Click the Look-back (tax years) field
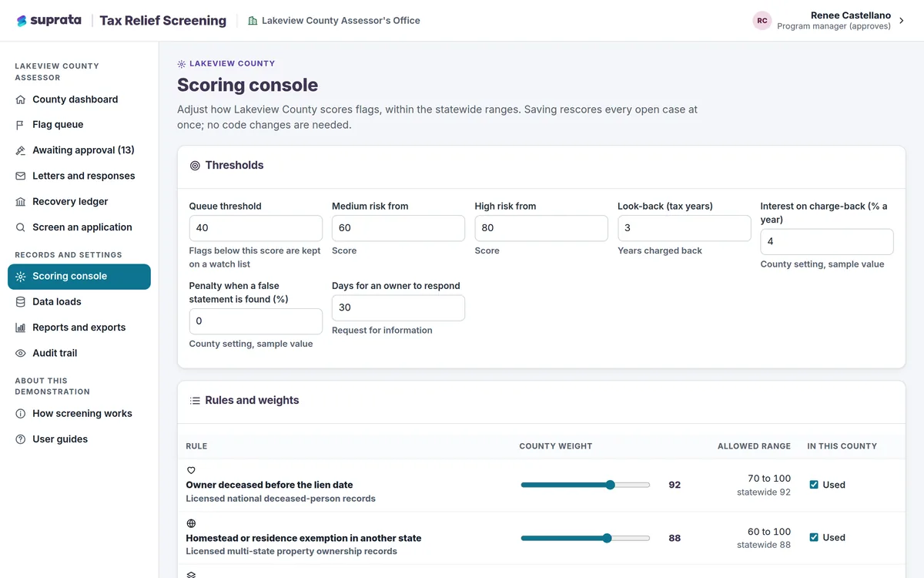This screenshot has width=924, height=578. click(x=684, y=228)
